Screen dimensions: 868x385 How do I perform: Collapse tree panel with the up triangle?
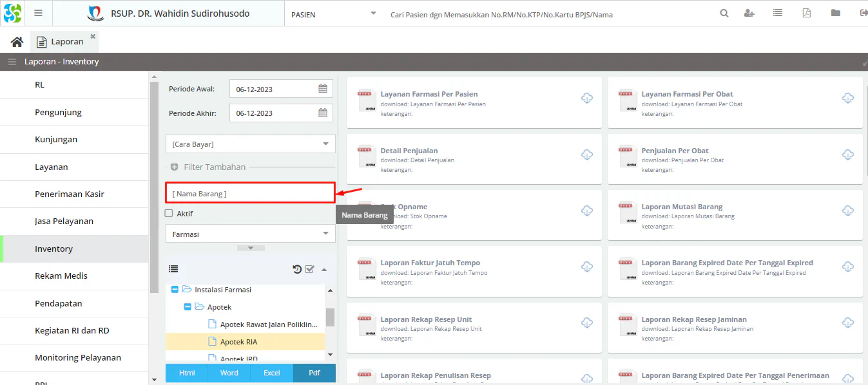pyautogui.click(x=324, y=270)
